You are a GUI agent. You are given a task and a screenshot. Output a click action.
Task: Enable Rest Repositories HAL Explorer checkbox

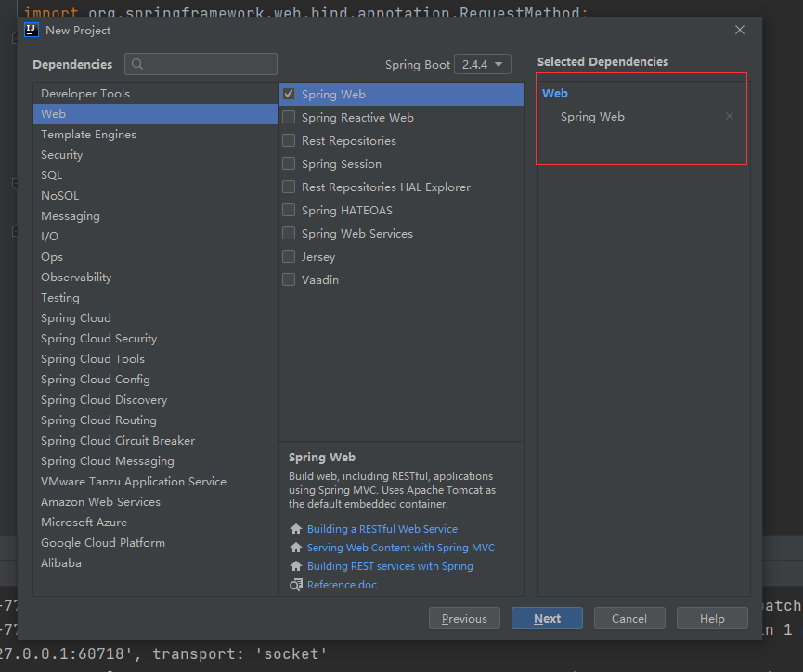tap(289, 187)
